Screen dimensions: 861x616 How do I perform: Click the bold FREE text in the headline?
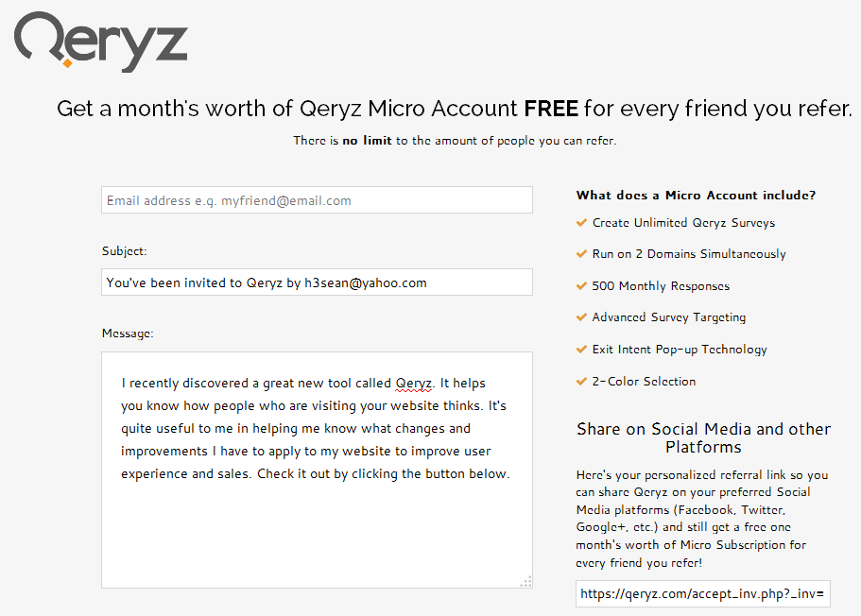[x=551, y=109]
